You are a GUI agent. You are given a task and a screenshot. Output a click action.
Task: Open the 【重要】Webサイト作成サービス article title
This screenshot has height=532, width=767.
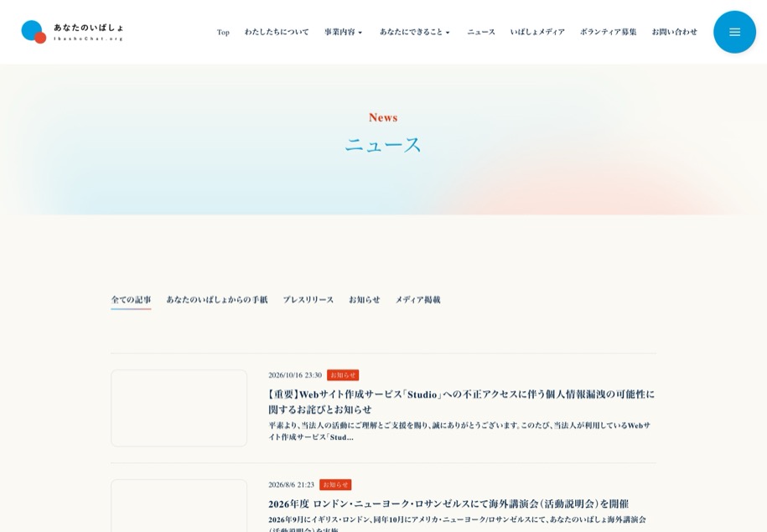coord(461,401)
